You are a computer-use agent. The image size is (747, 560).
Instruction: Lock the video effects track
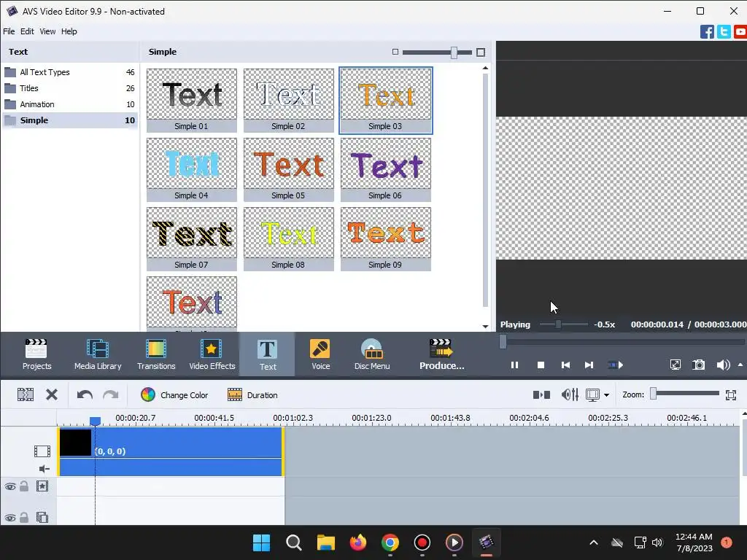[24, 486]
